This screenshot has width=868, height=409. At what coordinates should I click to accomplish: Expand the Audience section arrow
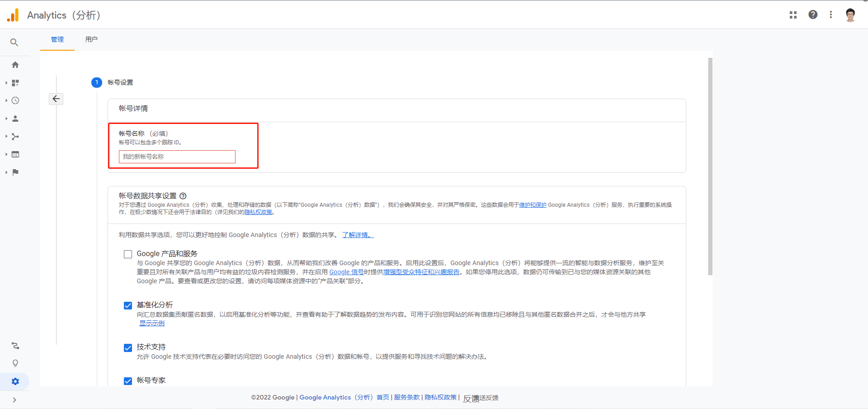pos(6,119)
